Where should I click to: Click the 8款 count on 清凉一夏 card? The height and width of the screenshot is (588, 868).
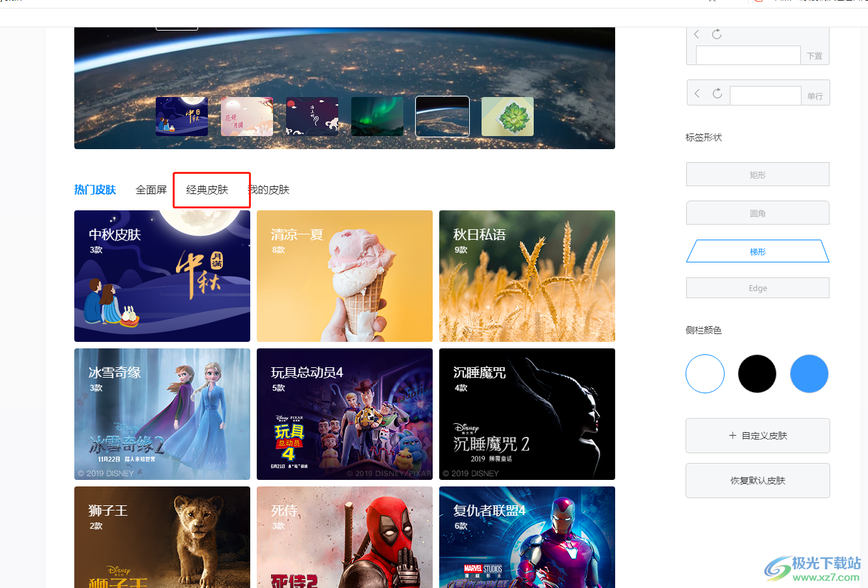click(x=279, y=250)
